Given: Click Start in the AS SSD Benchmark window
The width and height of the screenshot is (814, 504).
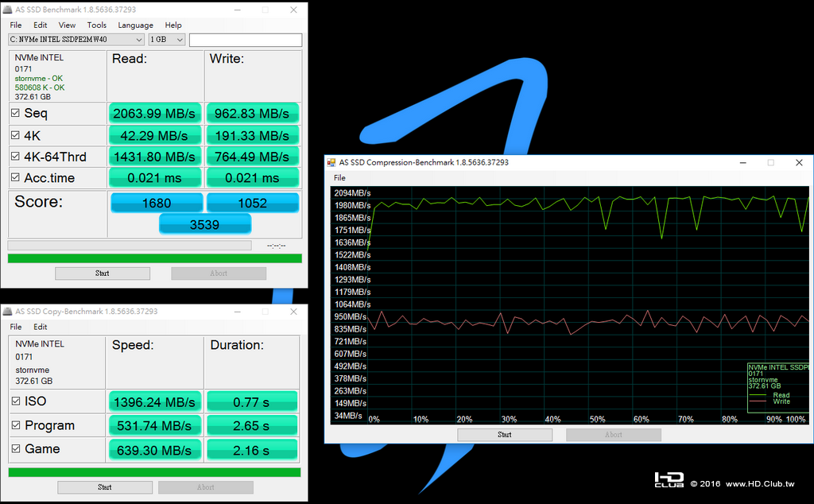Looking at the screenshot, I should point(103,273).
